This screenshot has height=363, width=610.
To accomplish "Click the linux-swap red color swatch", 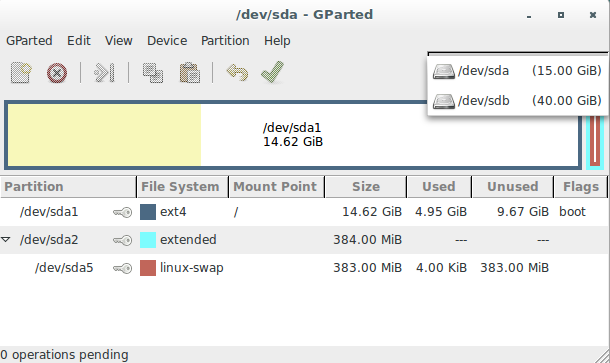I will coord(148,268).
